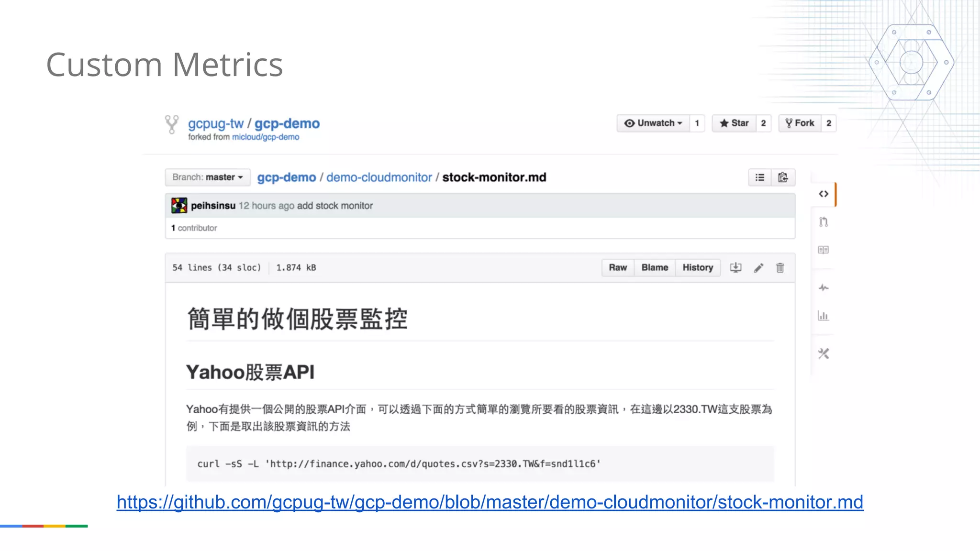Open the gcp-demo repository title link
980x551 pixels.
tap(287, 123)
